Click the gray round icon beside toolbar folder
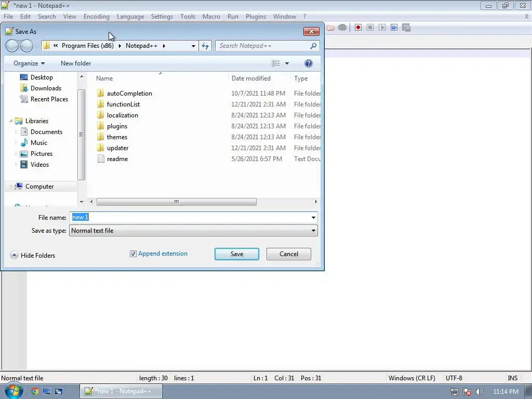Screen dimensions: 532x399 click(342, 28)
